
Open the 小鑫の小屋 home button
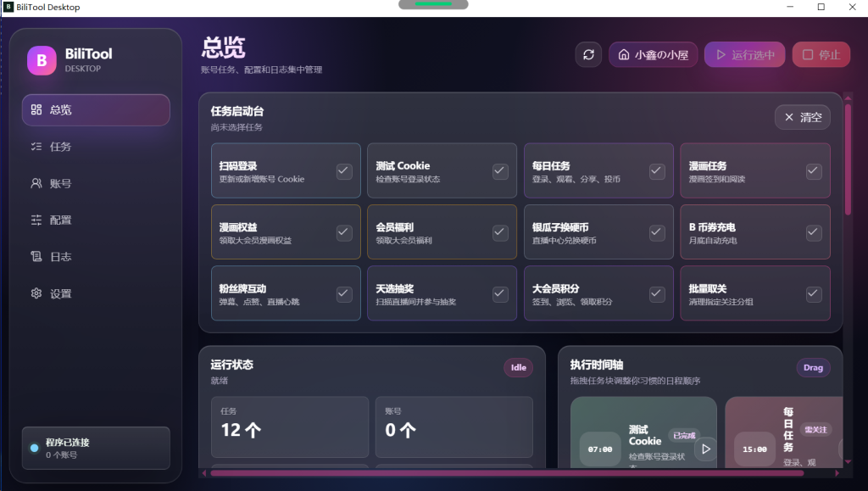653,55
